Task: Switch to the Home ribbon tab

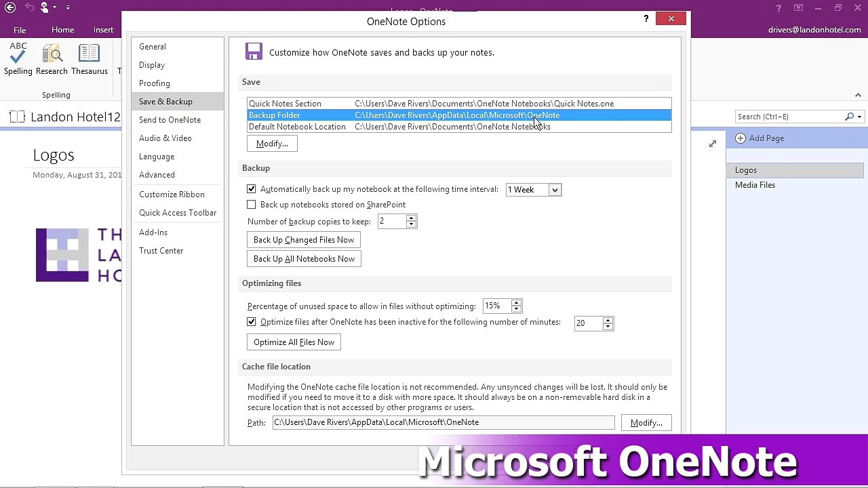Action: pos(62,30)
